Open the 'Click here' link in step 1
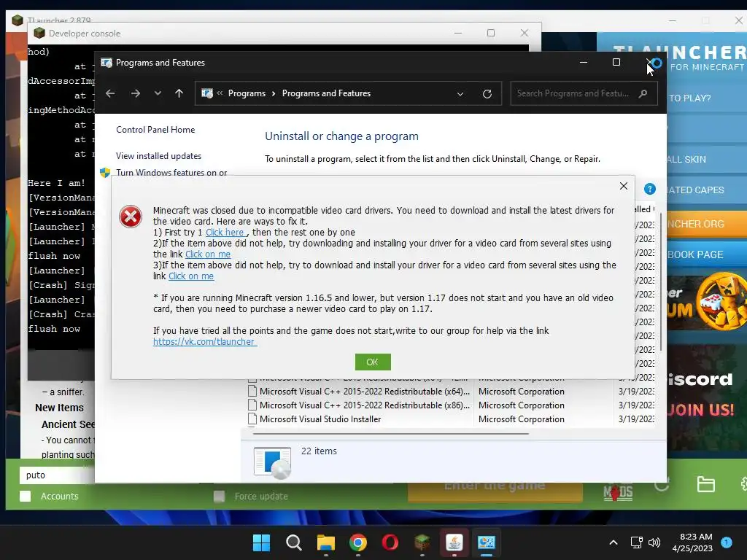Image resolution: width=747 pixels, height=560 pixels. point(225,233)
